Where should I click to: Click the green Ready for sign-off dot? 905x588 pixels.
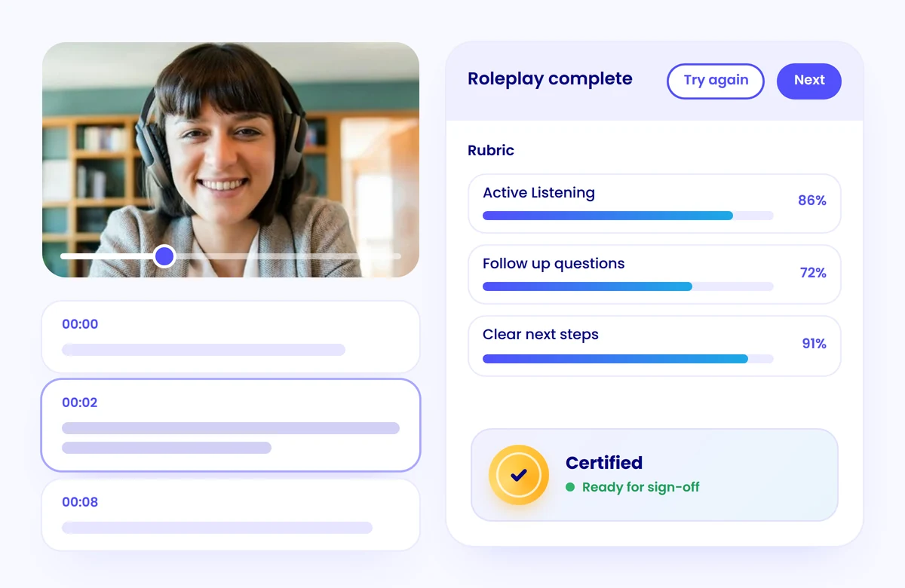click(570, 487)
